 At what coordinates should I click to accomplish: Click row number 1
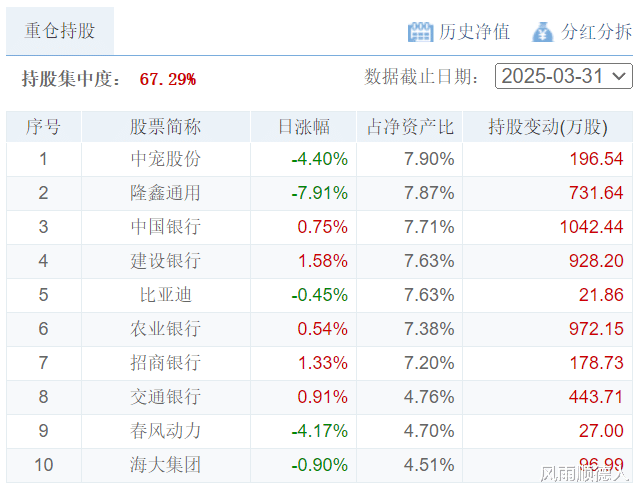tap(44, 159)
